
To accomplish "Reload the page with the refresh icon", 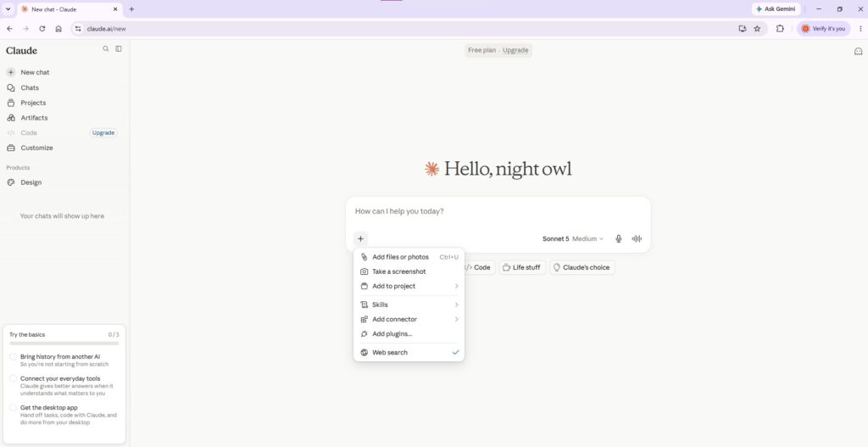I will 42,29.
